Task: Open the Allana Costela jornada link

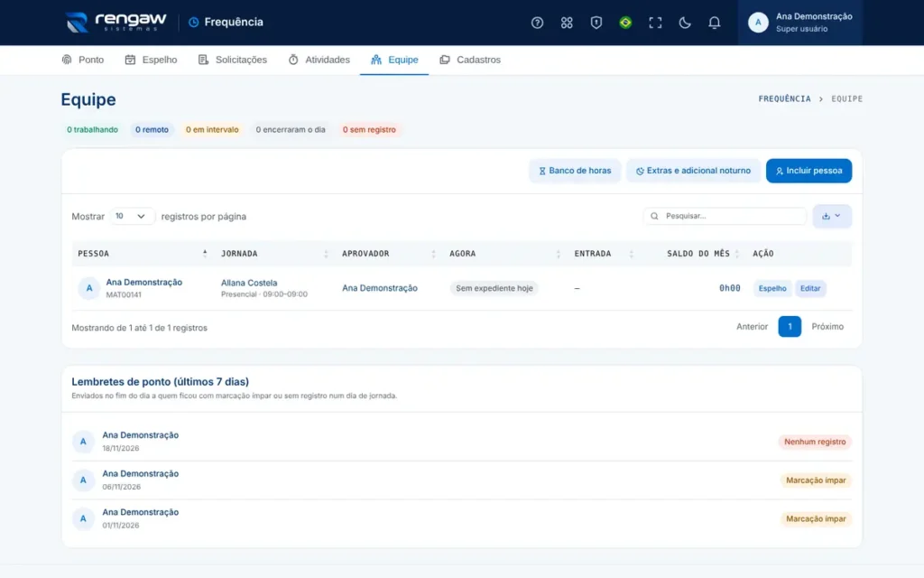Action: click(249, 283)
